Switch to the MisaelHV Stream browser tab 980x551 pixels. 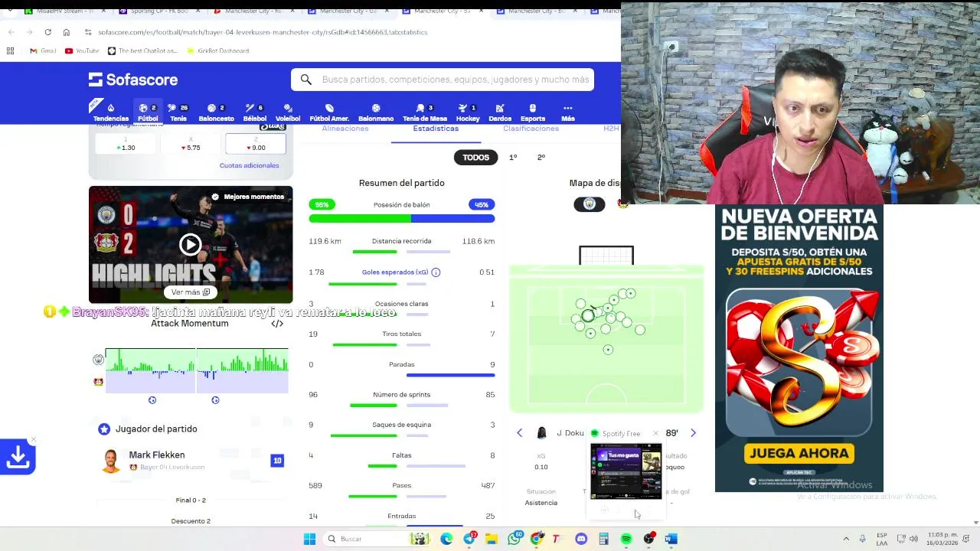point(64,11)
